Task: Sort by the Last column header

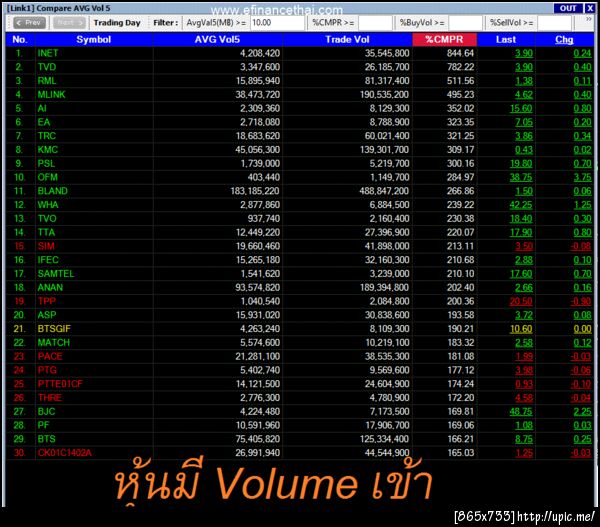Action: click(x=506, y=40)
